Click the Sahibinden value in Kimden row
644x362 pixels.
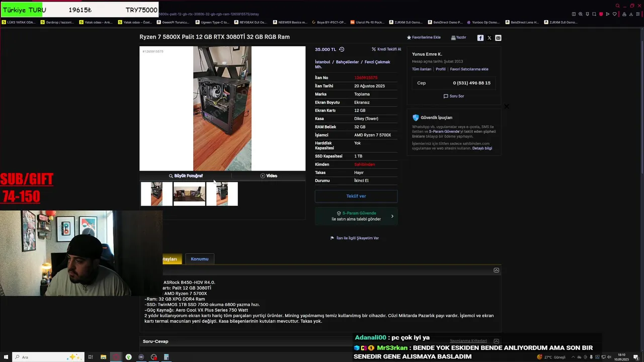(364, 164)
